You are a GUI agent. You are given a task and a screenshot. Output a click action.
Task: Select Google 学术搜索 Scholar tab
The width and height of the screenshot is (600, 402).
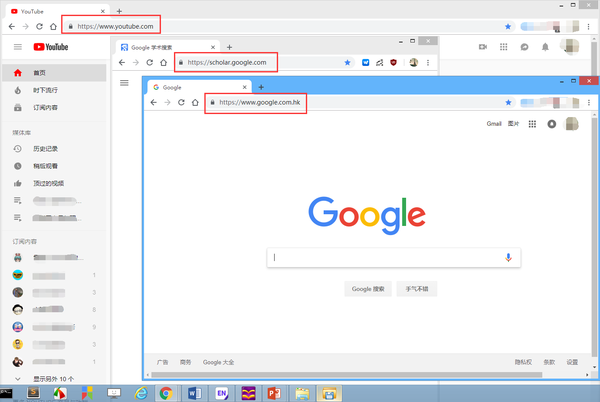coord(168,47)
